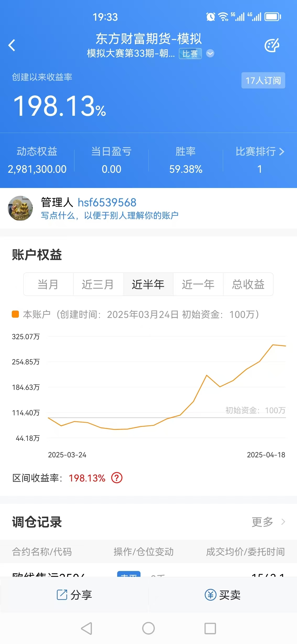This screenshot has width=297, height=644.
Task: Expand the account selector dropdown arrow
Action: click(210, 54)
